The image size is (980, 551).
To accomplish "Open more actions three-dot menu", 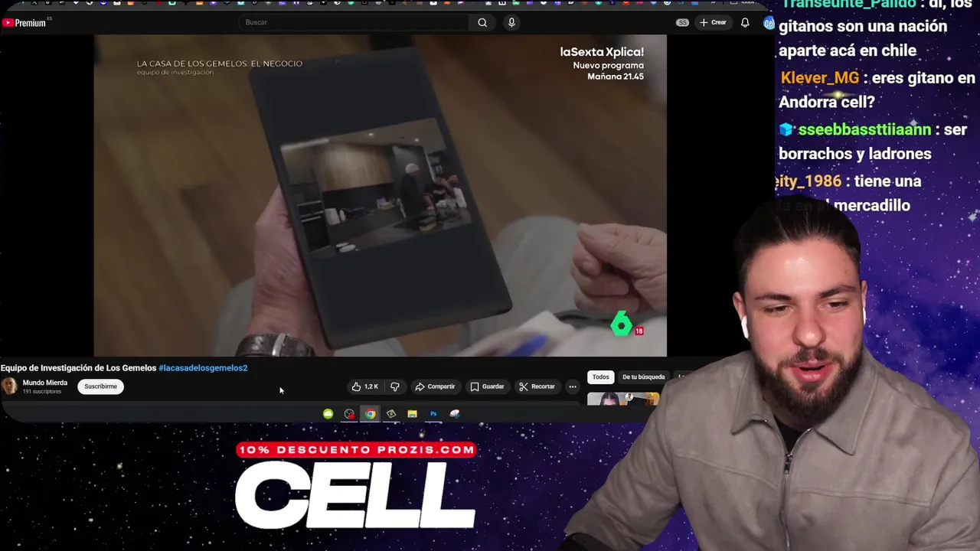I will (x=573, y=386).
